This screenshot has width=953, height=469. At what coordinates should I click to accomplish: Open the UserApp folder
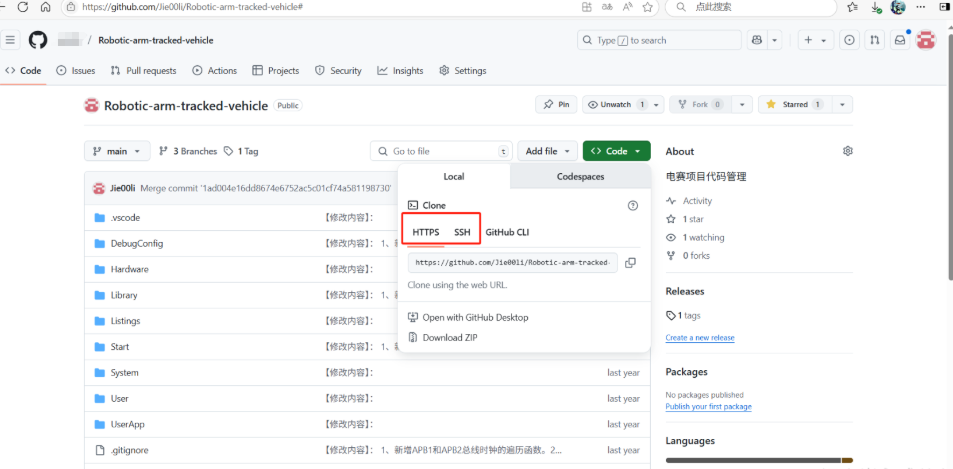[x=128, y=424]
